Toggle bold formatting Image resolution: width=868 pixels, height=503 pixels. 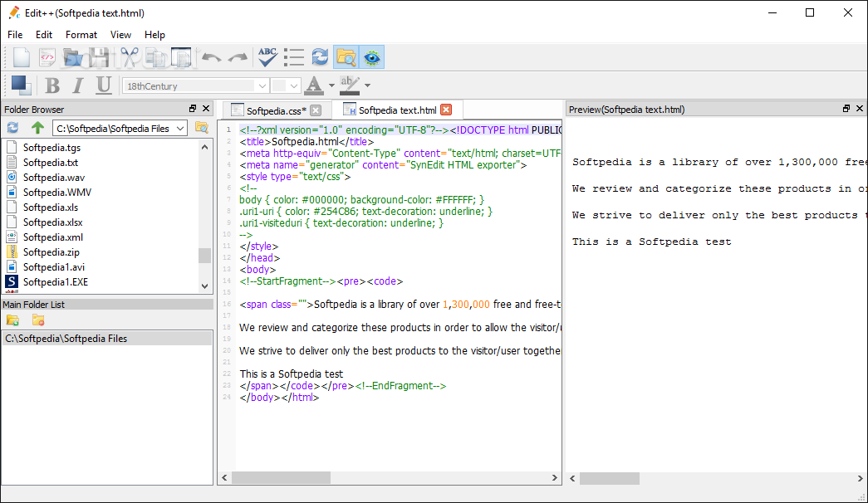coord(52,85)
